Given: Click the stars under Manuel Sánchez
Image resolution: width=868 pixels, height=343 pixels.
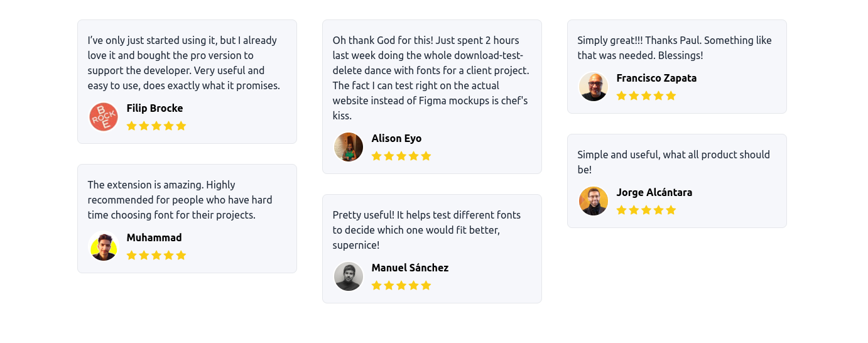Looking at the screenshot, I should point(401,285).
